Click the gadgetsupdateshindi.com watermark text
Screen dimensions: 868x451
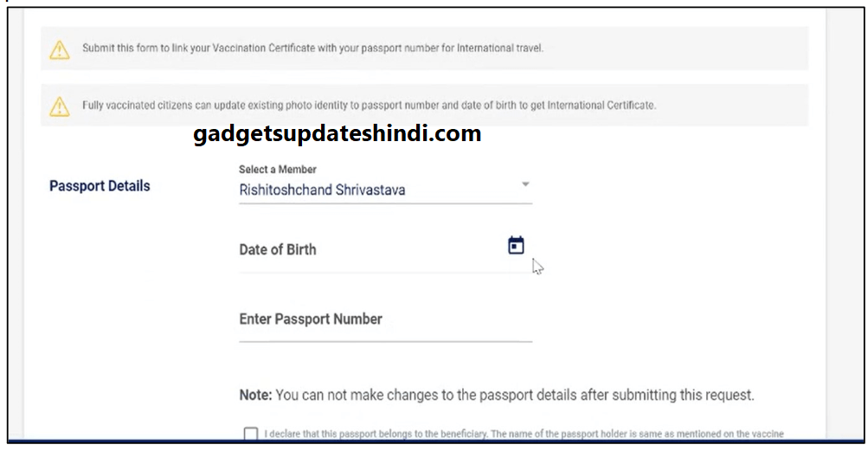pos(337,134)
